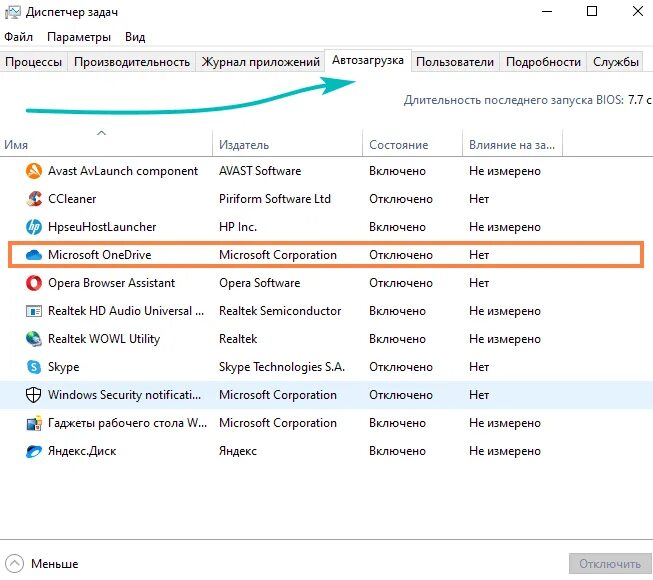Image resolution: width=653 pixels, height=580 pixels.
Task: Click the Windows Security shield icon
Action: click(34, 395)
